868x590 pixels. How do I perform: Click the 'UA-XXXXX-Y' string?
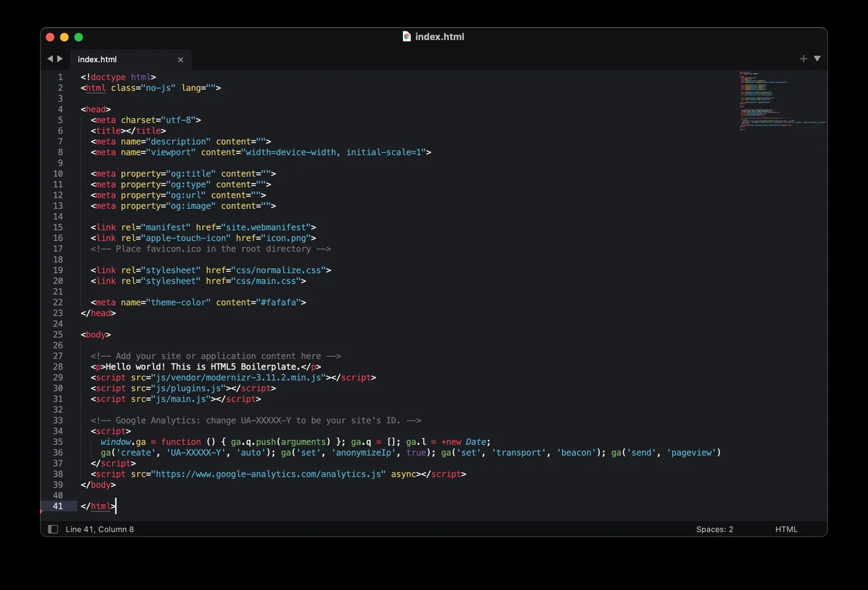point(195,452)
